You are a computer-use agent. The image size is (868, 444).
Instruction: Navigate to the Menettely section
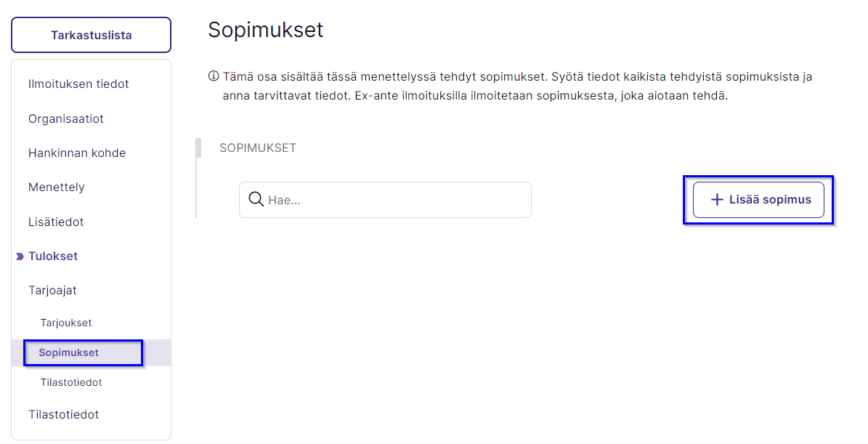point(57,187)
